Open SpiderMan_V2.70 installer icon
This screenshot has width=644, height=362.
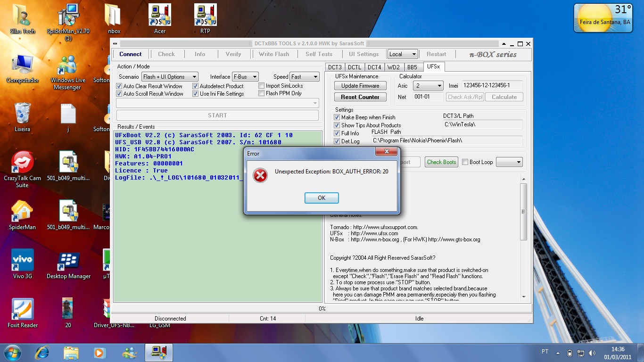click(x=68, y=21)
